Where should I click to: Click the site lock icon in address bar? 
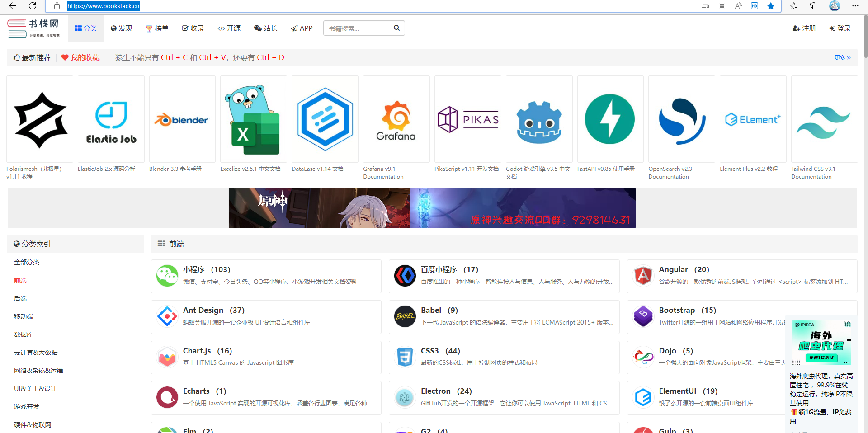[x=57, y=6]
